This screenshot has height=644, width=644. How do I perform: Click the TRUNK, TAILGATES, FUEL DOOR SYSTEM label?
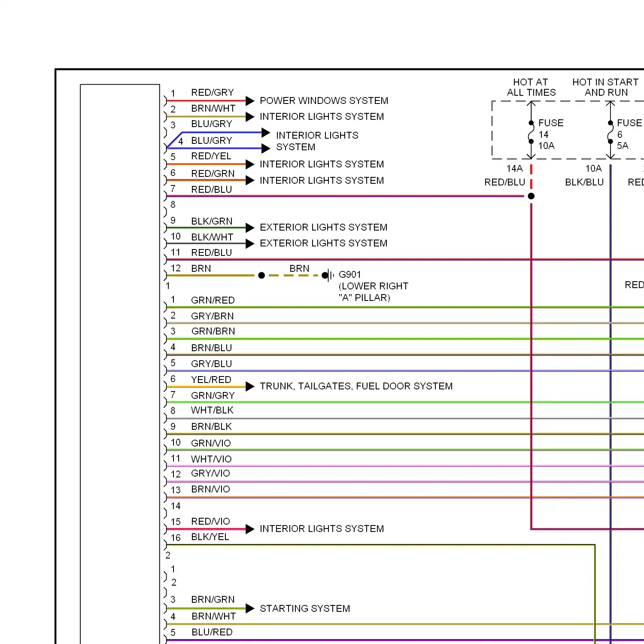pos(356,386)
